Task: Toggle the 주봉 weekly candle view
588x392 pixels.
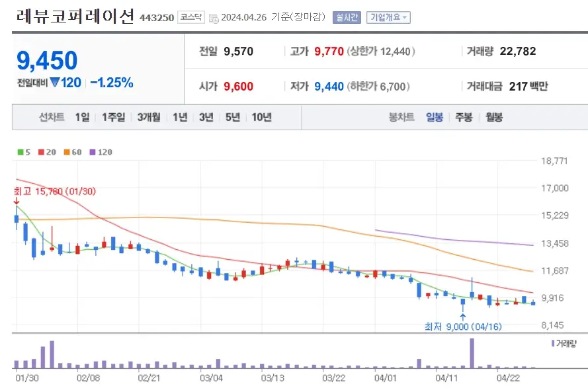Action: click(462, 116)
